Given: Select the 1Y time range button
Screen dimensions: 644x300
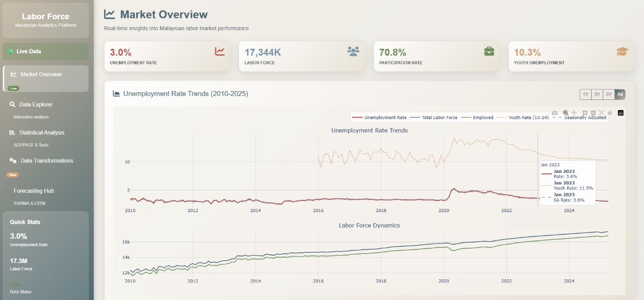Looking at the screenshot, I should click(585, 94).
